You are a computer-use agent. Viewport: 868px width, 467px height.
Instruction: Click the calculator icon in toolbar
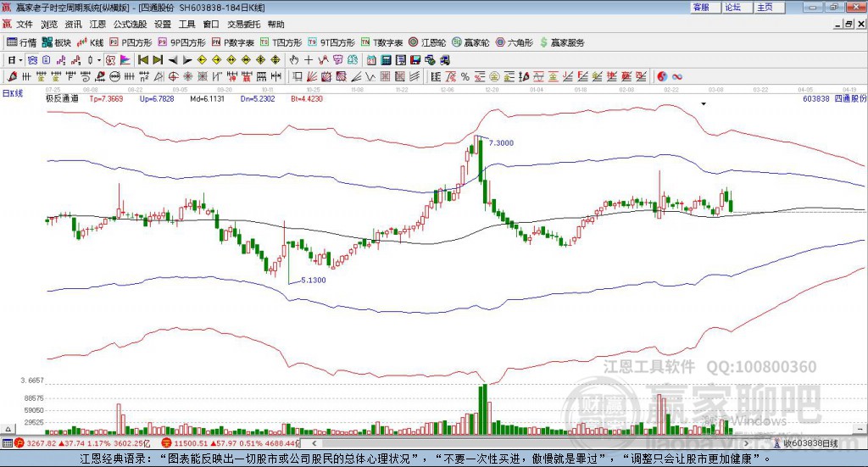click(386, 60)
